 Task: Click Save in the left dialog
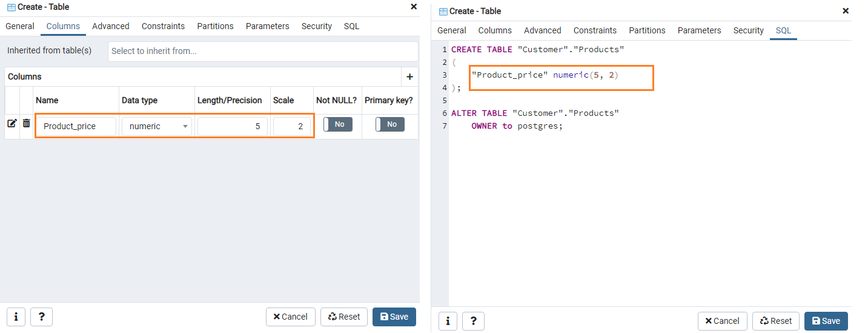click(x=394, y=317)
